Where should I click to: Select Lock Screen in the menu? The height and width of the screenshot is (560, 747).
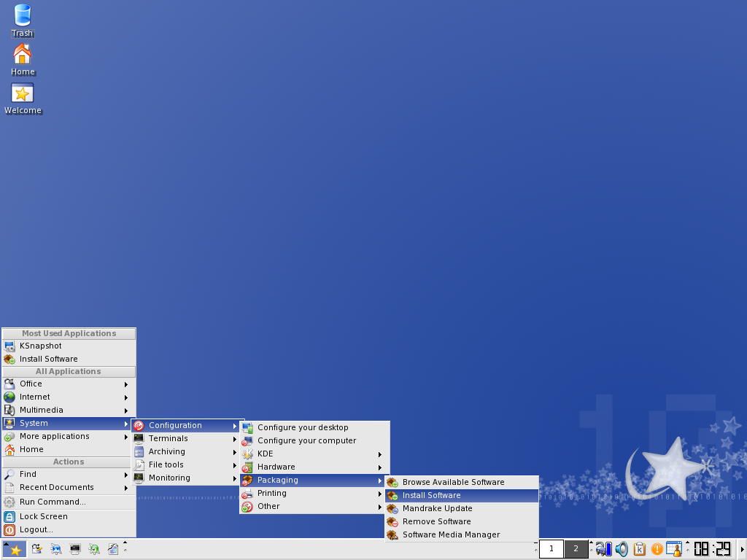point(69,517)
